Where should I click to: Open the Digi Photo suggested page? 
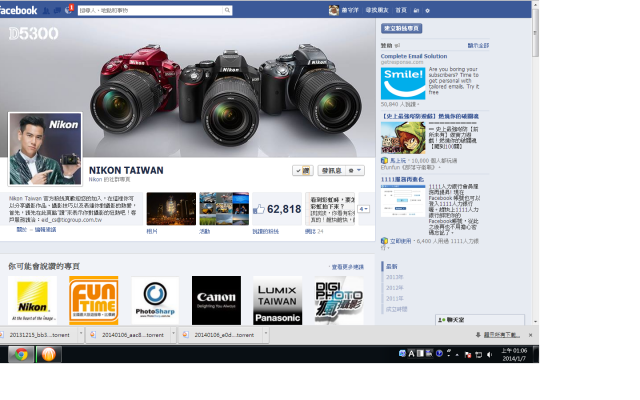339,300
